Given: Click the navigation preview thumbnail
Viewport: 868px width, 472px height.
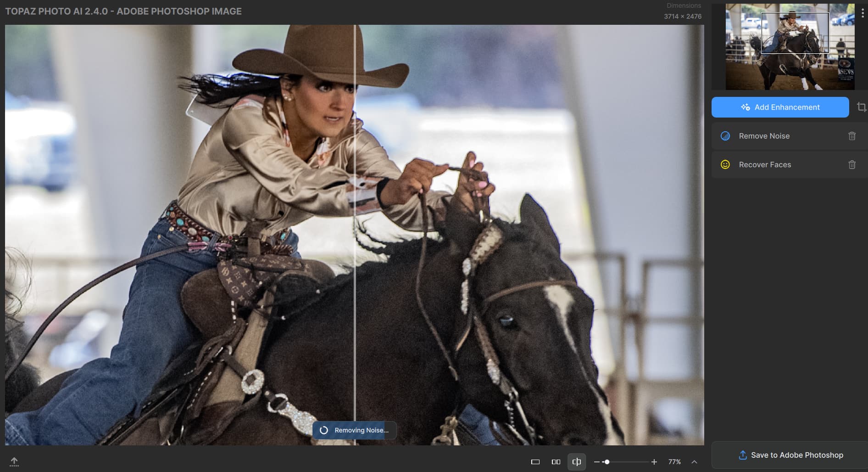Looking at the screenshot, I should [x=790, y=47].
